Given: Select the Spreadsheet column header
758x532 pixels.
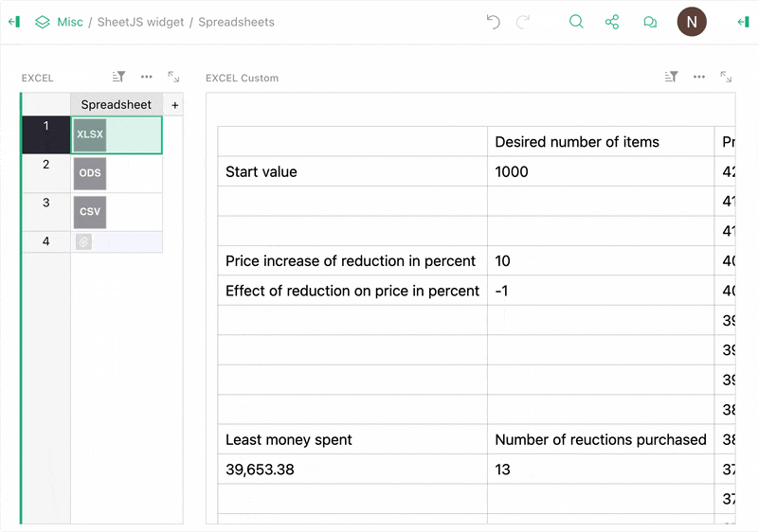Looking at the screenshot, I should point(116,105).
